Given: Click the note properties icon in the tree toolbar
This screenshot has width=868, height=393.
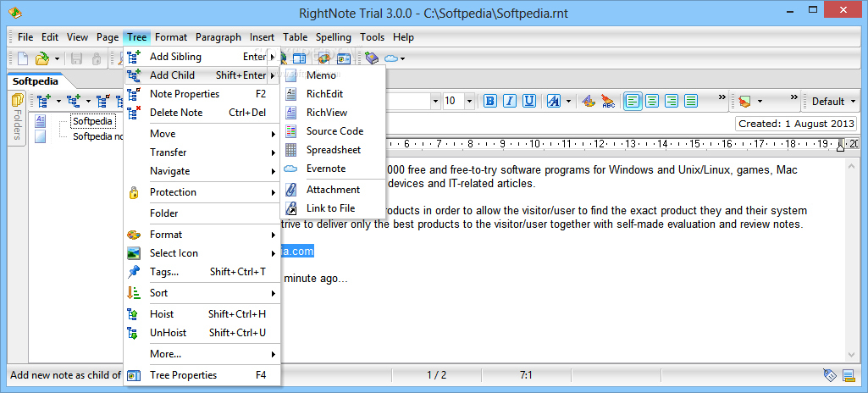Looking at the screenshot, I should [103, 102].
